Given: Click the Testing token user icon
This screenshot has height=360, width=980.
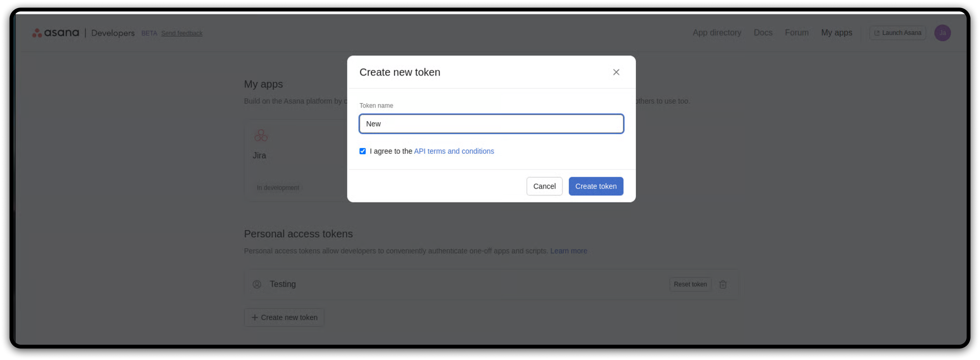Looking at the screenshot, I should point(257,284).
